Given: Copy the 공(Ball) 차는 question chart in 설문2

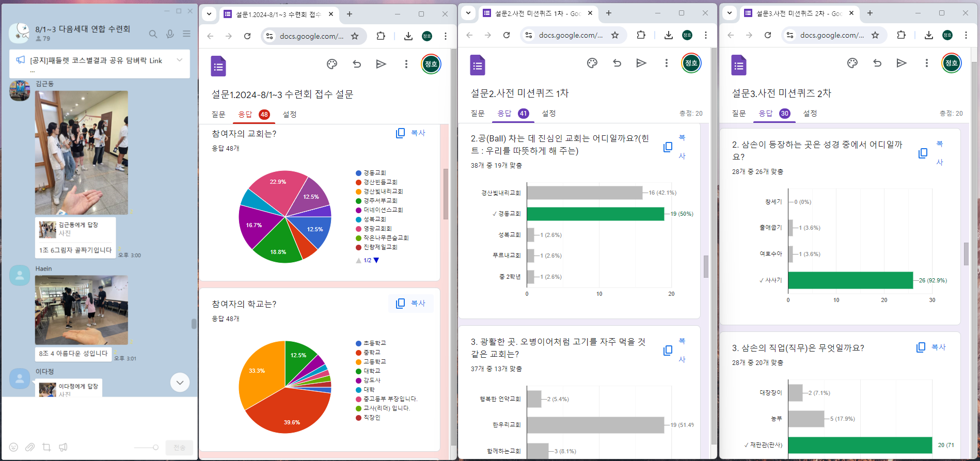Looking at the screenshot, I should pos(675,147).
